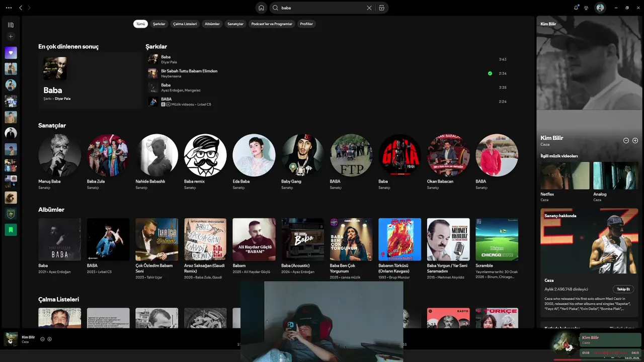Toggle saved checkmark on Bir Sabah Tuttu row
This screenshot has height=362, width=644.
click(490, 73)
